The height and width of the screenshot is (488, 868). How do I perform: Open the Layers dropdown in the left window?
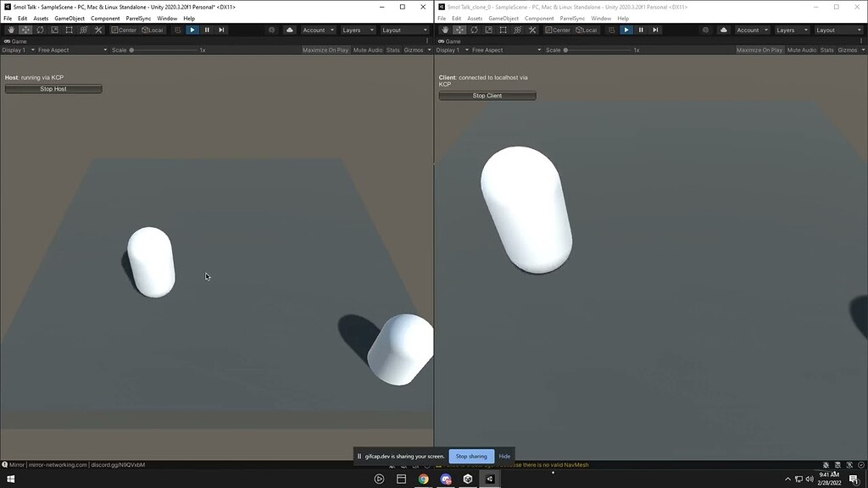[359, 30]
